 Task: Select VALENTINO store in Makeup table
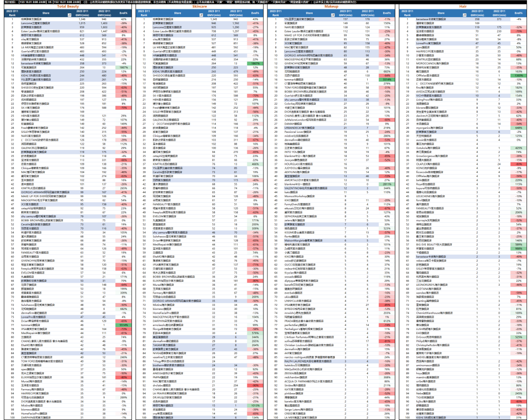pyautogui.click(x=306, y=188)
